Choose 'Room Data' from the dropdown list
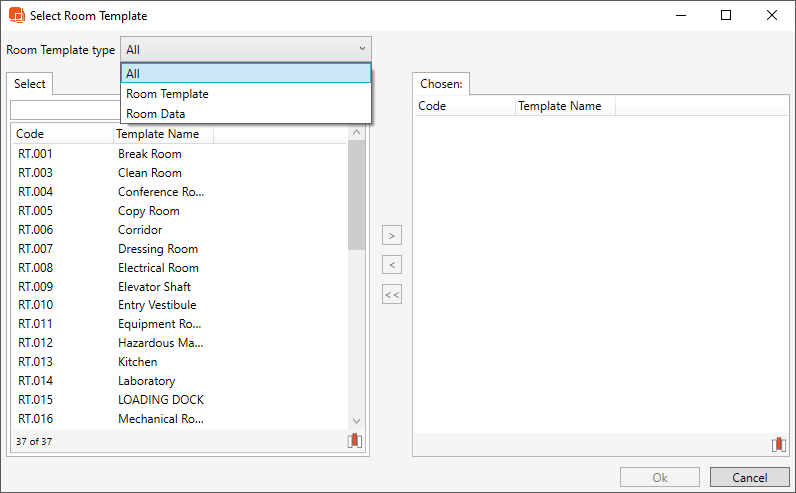Viewport: 796px width, 493px height. (155, 113)
